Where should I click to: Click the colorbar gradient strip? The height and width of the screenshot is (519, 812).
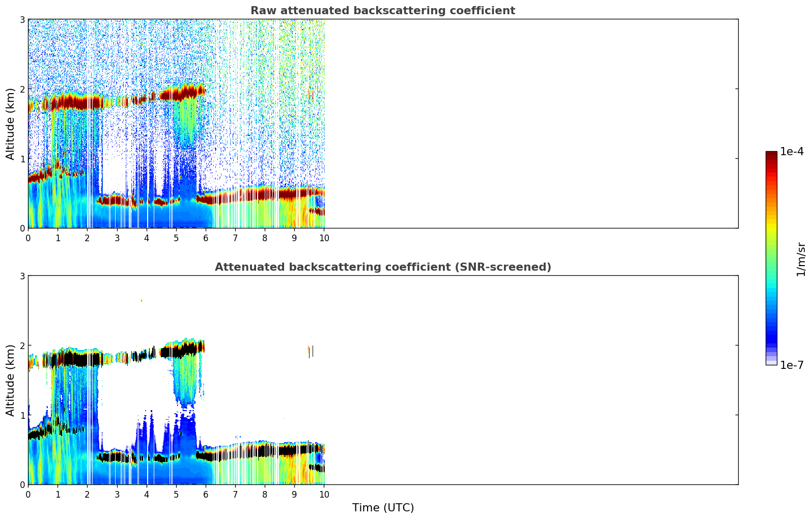(x=771, y=258)
